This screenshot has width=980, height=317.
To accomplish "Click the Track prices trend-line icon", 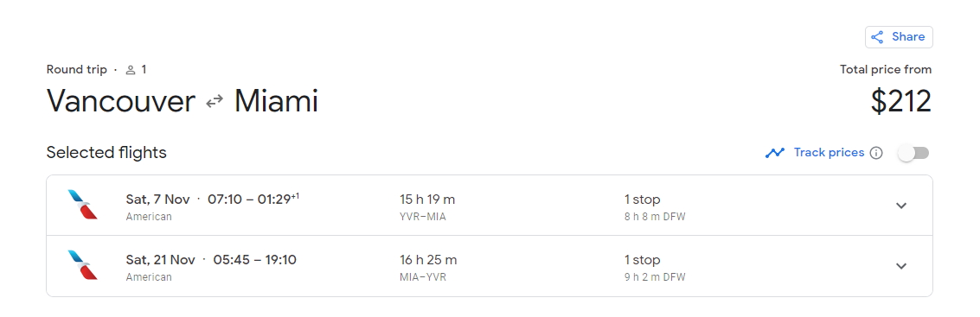I will tap(775, 153).
